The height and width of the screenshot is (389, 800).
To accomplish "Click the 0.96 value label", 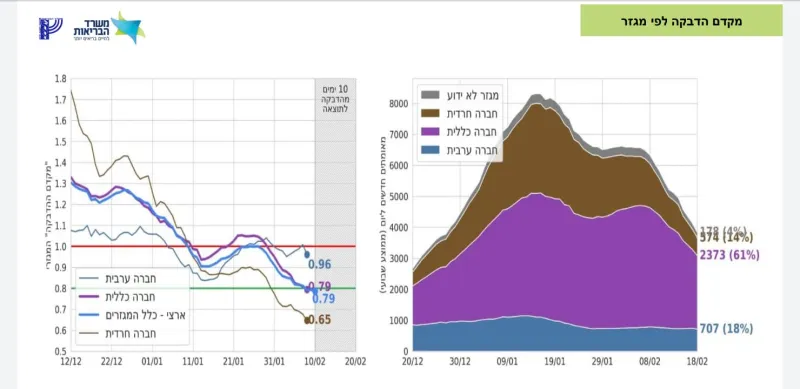I will [x=320, y=264].
